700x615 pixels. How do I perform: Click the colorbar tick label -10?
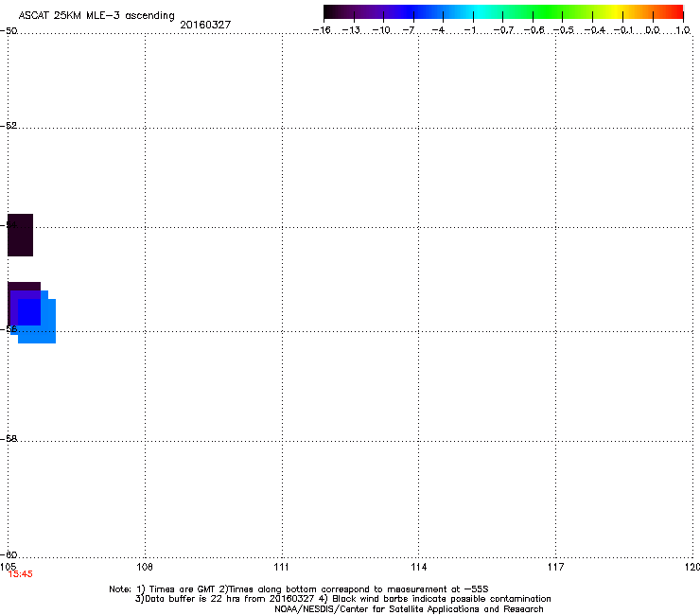[x=381, y=30]
